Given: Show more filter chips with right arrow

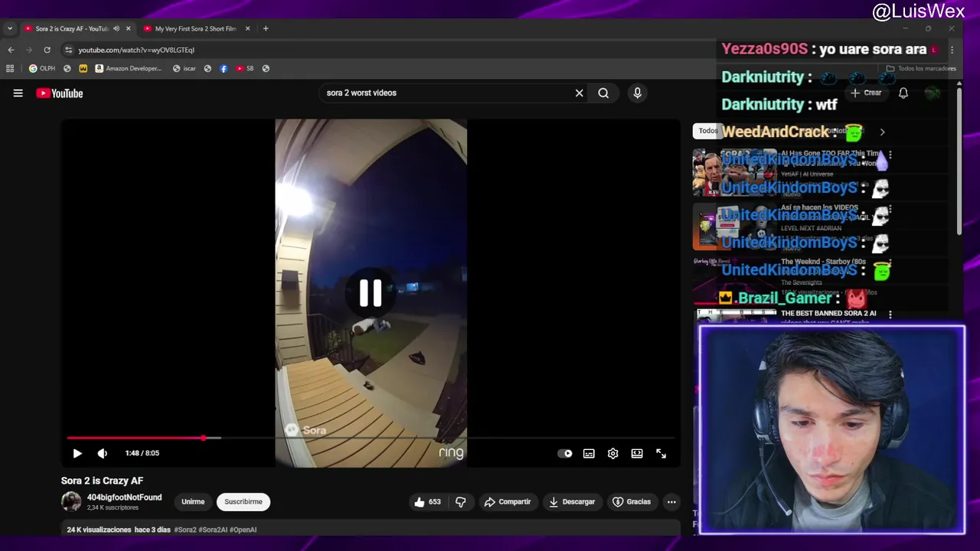Looking at the screenshot, I should (x=882, y=132).
